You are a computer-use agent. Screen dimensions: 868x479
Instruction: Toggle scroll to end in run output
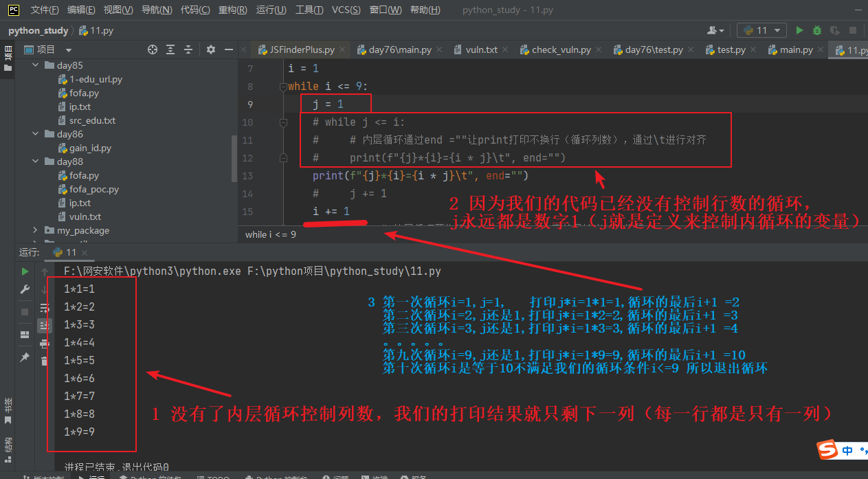(45, 325)
